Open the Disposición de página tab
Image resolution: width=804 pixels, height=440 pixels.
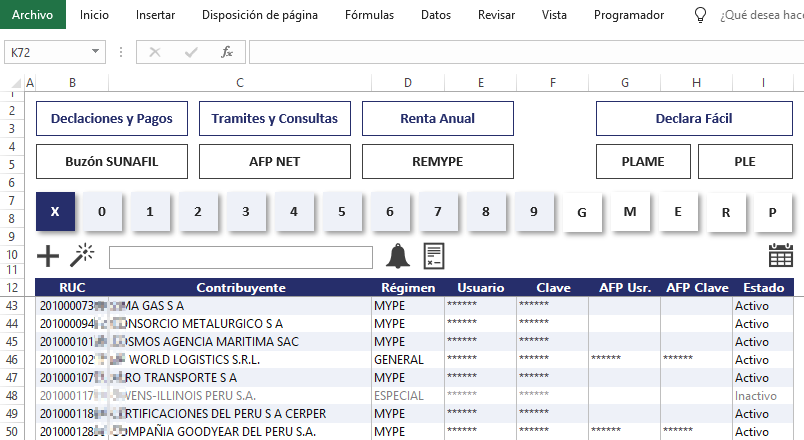[260, 15]
